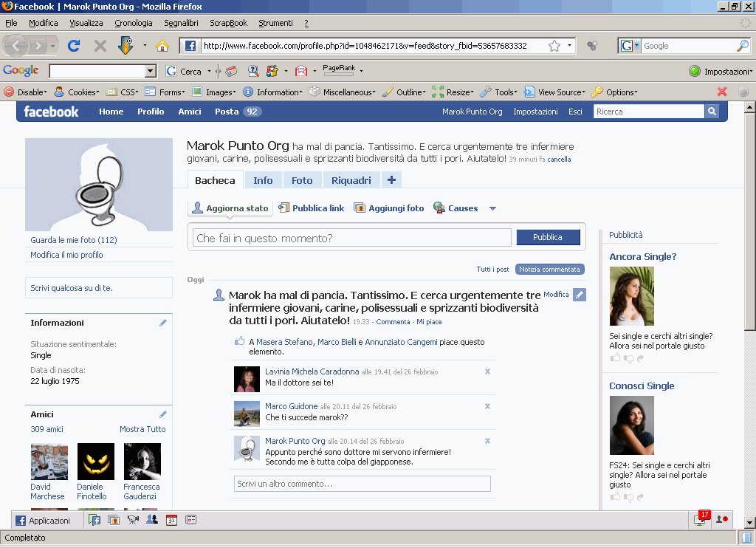Click the Pubblica button to post status

point(548,237)
